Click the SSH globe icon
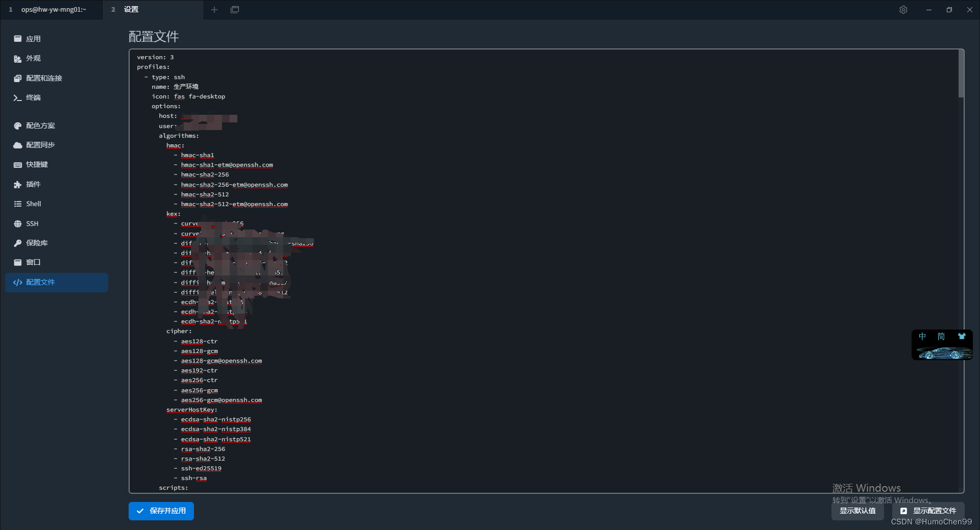This screenshot has width=980, height=530. pos(17,223)
